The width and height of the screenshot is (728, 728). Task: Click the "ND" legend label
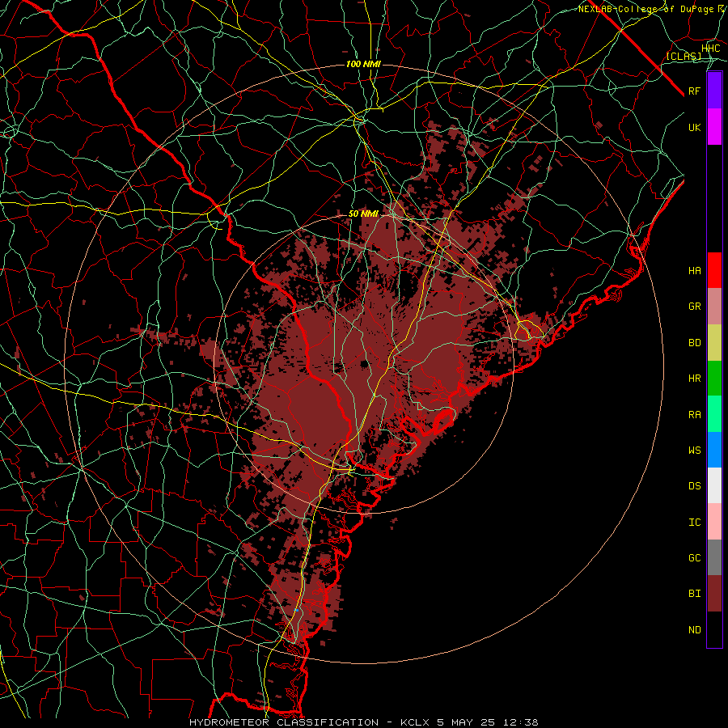click(695, 630)
